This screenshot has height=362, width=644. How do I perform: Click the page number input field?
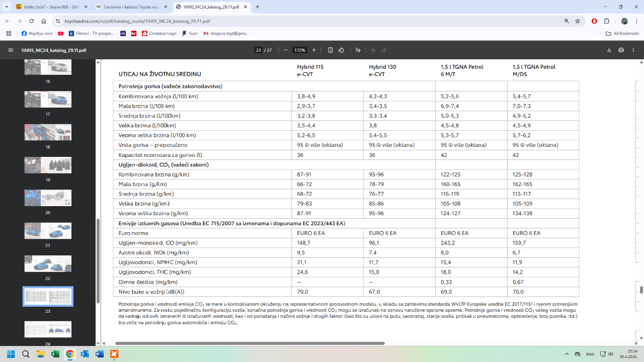[258, 50]
